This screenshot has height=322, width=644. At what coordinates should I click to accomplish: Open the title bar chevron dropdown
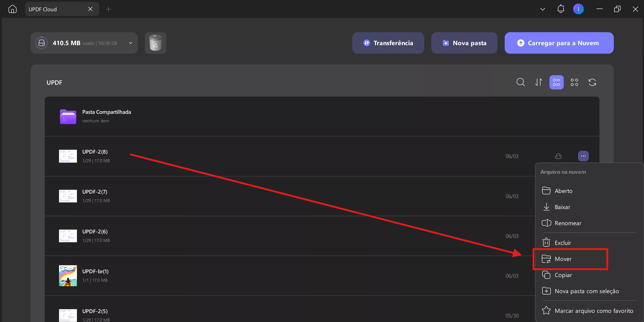(x=542, y=9)
